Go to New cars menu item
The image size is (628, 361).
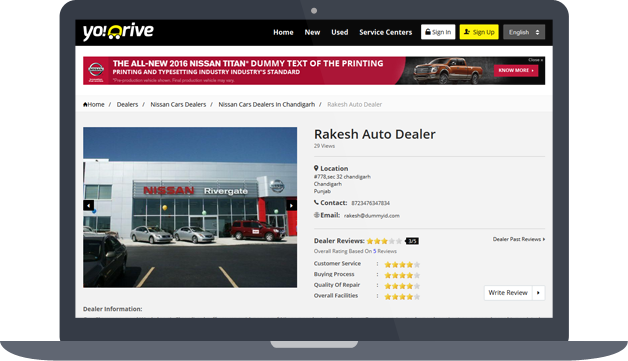tap(312, 32)
